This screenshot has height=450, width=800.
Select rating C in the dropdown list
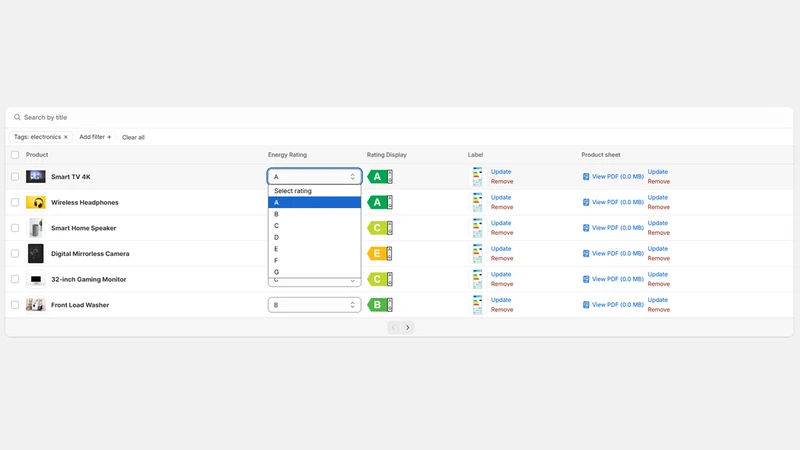click(314, 226)
